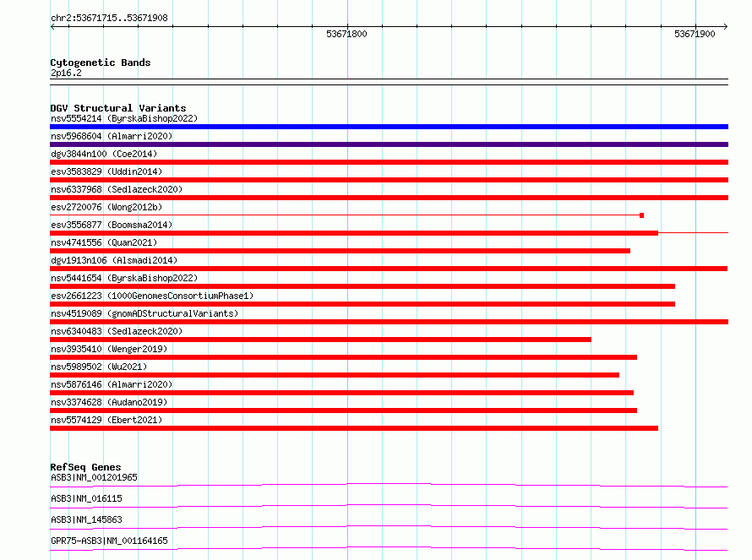Viewport: 752px width, 560px height.
Task: Select the 2p16.2 band label
Action: pyautogui.click(x=66, y=73)
